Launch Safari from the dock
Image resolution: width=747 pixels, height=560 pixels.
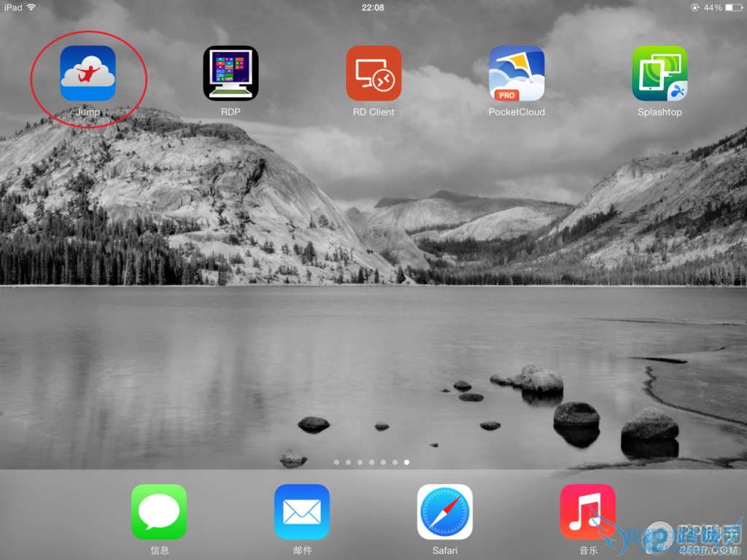445,511
